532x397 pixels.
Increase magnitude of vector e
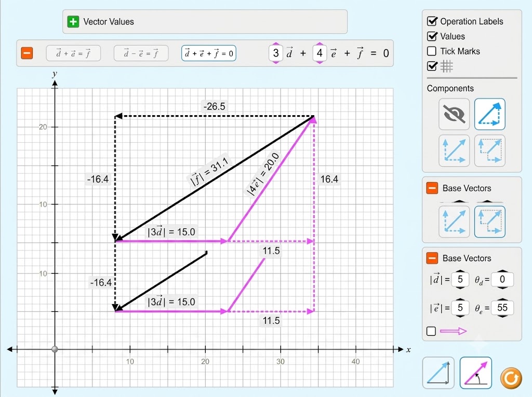tap(460, 300)
